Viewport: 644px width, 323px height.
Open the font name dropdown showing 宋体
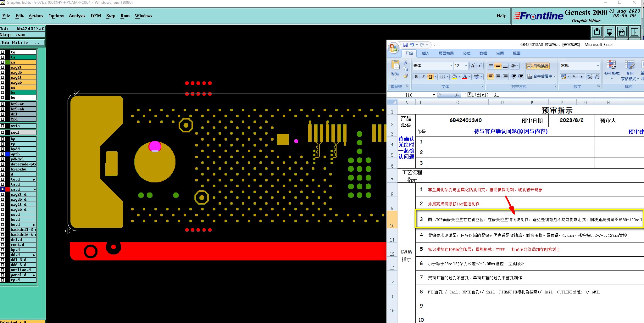(451, 66)
